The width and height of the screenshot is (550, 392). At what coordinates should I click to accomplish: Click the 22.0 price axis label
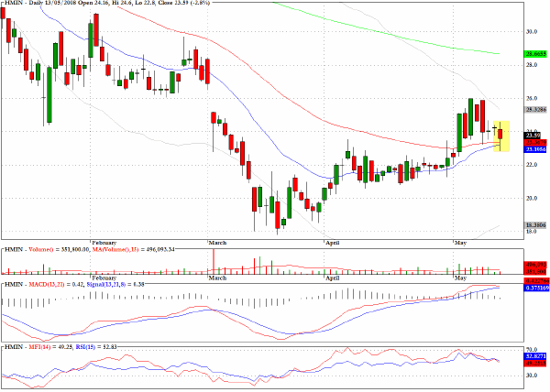[532, 165]
